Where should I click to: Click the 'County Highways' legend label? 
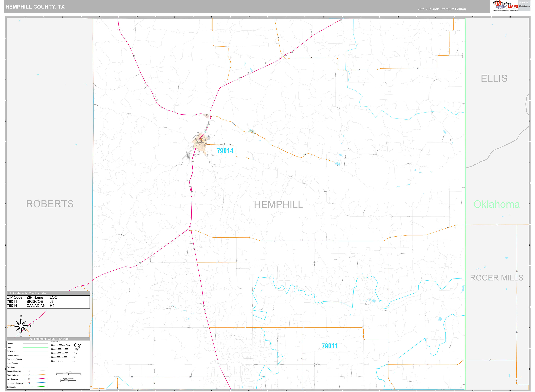14,371
